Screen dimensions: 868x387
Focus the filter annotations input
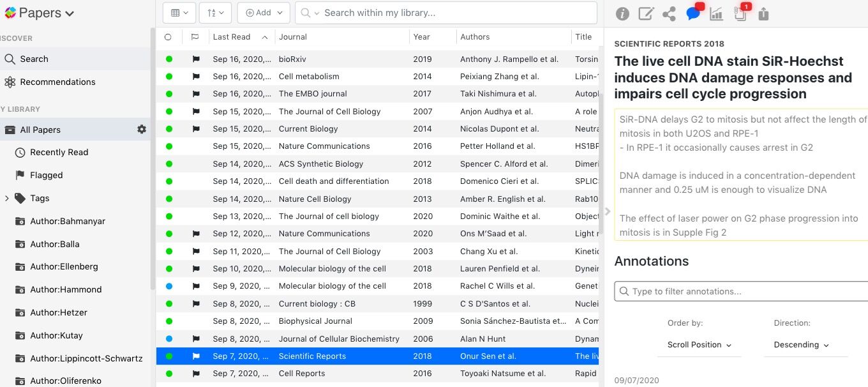pos(741,291)
